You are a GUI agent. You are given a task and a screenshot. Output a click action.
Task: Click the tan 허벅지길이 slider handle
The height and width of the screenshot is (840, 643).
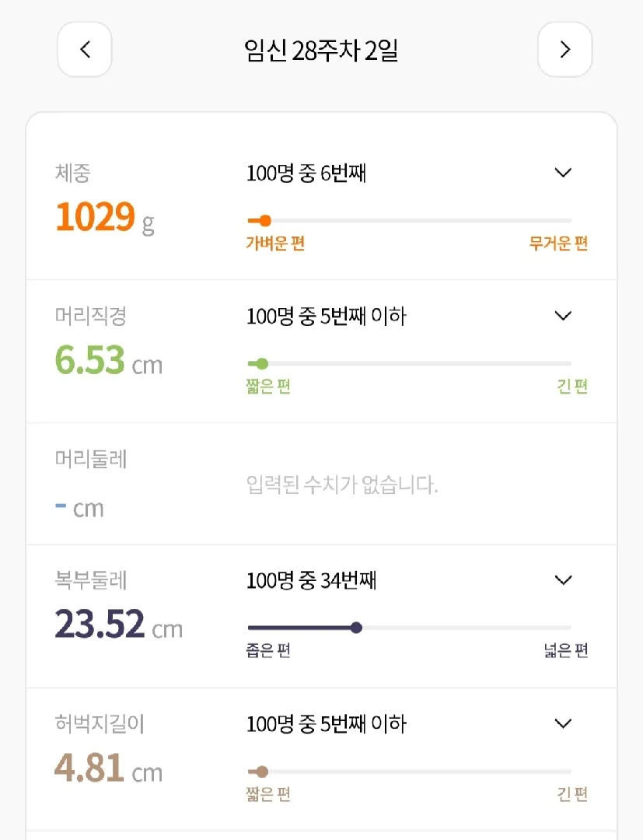click(x=262, y=772)
